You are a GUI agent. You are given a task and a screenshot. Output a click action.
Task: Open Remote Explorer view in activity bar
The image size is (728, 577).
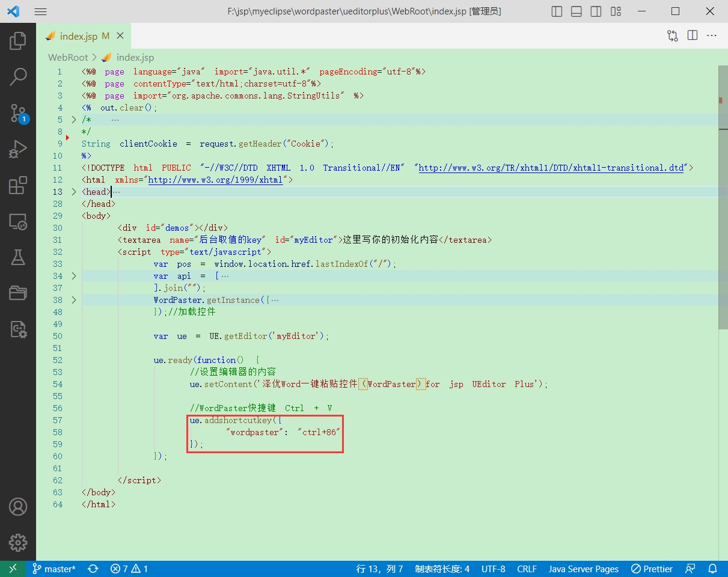[18, 222]
